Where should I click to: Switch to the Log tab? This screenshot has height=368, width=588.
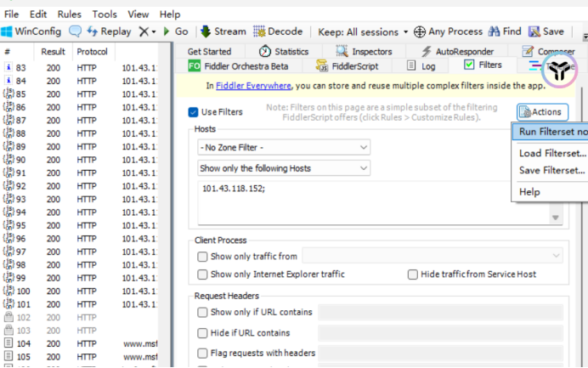421,66
